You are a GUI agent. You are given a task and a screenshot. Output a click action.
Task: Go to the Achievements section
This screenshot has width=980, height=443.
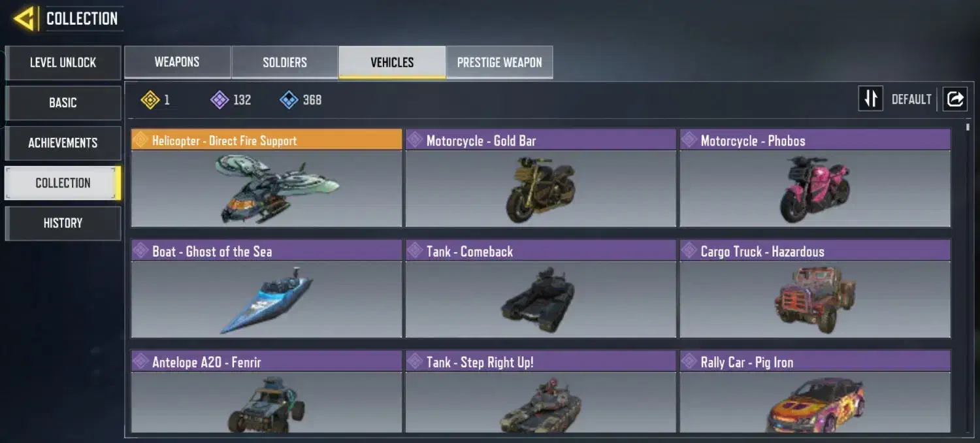point(63,142)
